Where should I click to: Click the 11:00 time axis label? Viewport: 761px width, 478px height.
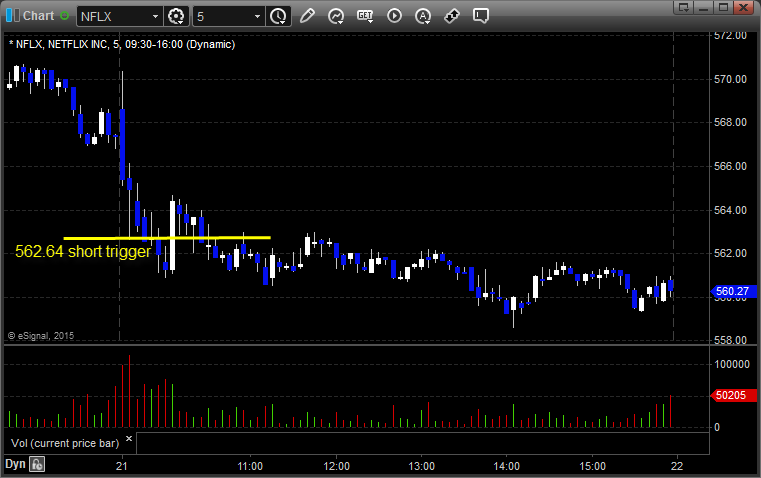(x=250, y=466)
